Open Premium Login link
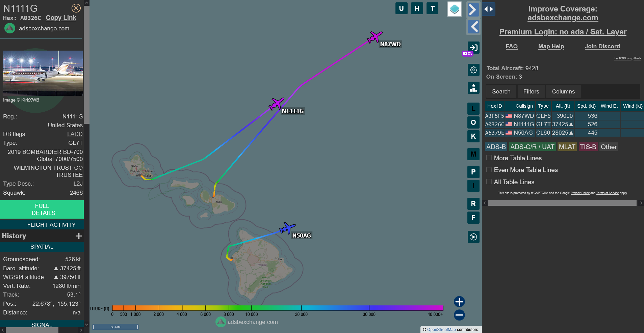The width and height of the screenshot is (644, 333). coord(563,32)
